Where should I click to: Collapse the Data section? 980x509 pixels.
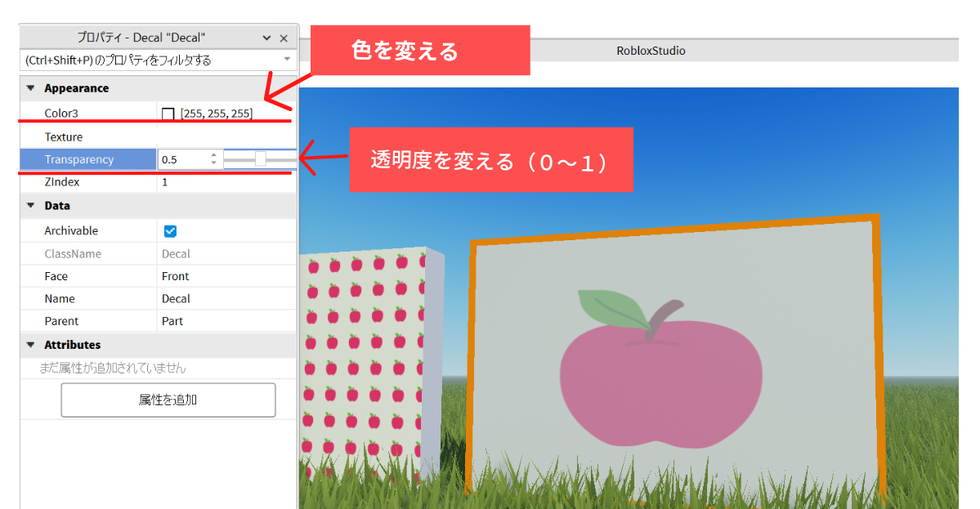[x=31, y=206]
